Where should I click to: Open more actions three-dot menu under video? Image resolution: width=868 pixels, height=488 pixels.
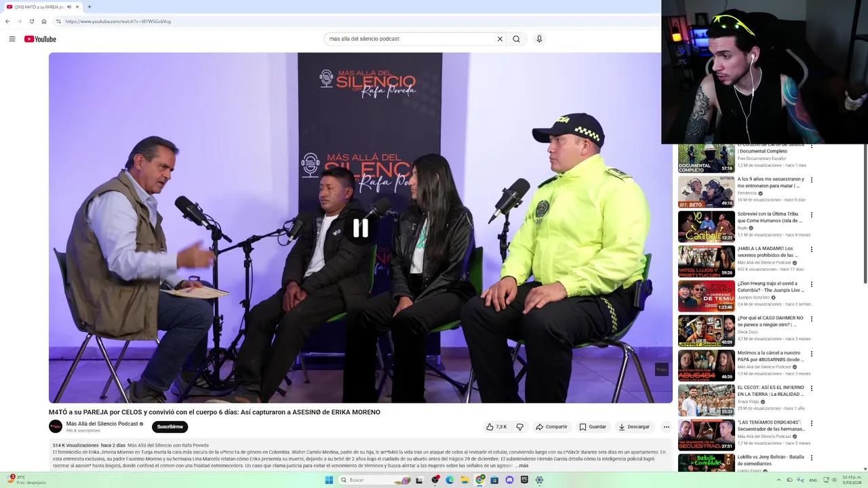(x=666, y=427)
